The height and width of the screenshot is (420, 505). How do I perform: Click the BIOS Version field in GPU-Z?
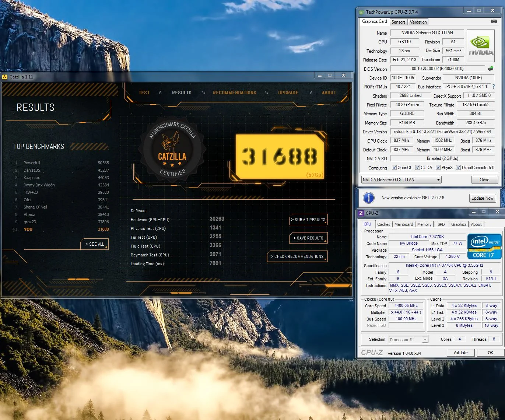(x=438, y=69)
